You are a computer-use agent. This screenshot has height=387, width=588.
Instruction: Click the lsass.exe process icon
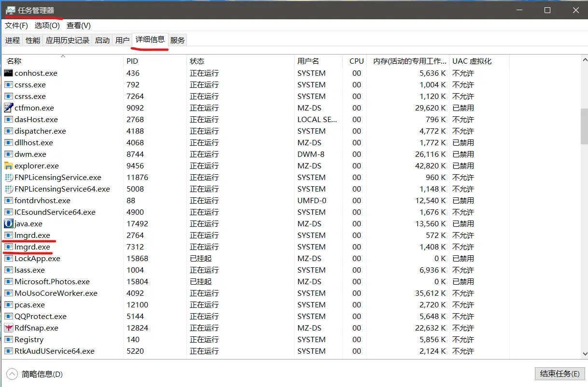tap(8, 270)
